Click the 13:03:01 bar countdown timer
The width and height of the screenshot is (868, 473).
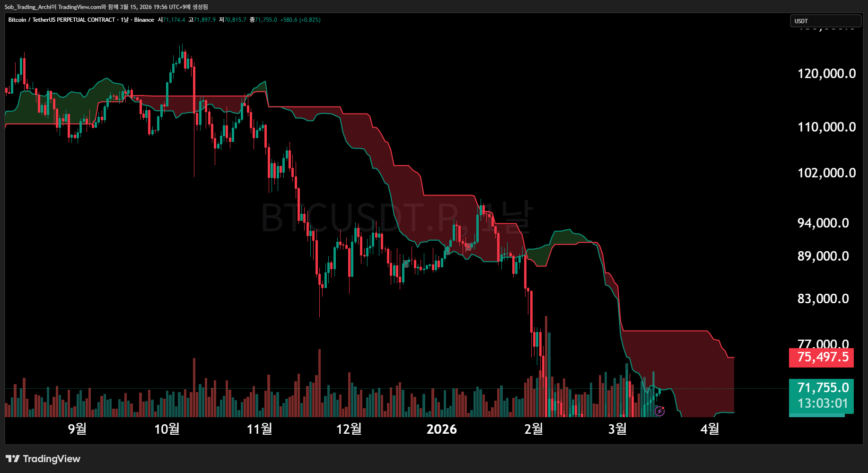822,403
